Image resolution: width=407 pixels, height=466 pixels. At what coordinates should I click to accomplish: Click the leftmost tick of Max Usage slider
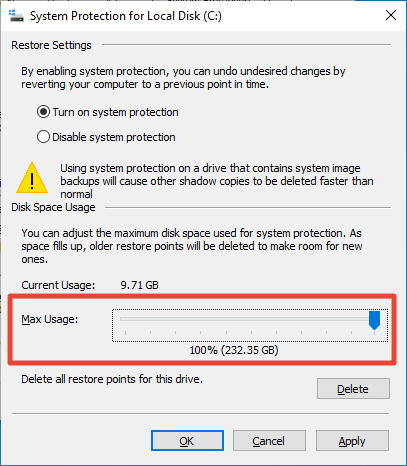click(125, 333)
